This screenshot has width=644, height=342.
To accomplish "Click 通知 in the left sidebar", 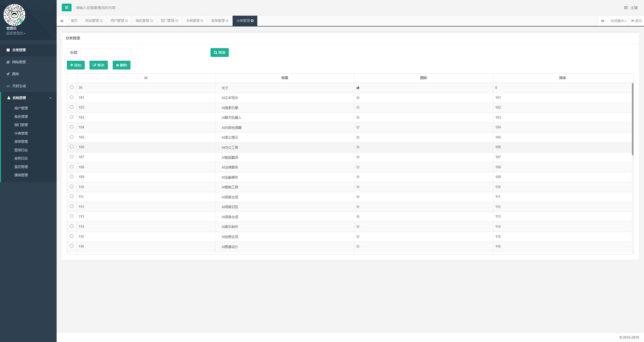I will tap(16, 74).
